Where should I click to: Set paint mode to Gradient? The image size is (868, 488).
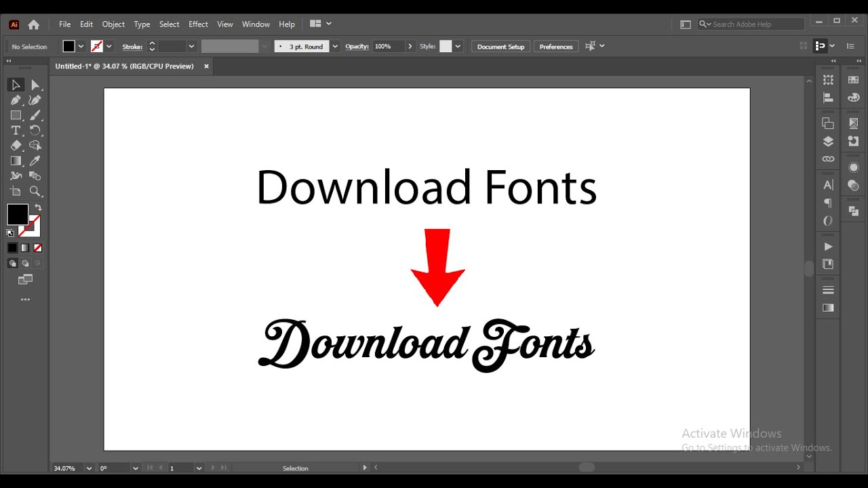(x=25, y=248)
